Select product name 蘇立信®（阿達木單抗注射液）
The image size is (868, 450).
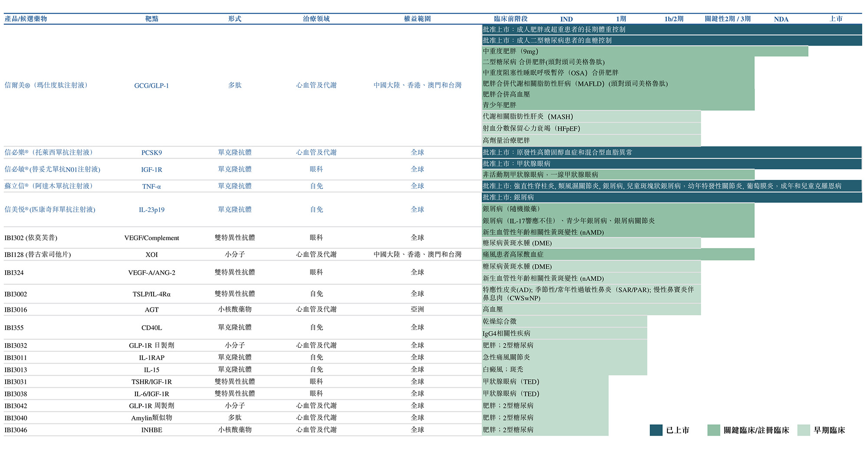click(49, 186)
